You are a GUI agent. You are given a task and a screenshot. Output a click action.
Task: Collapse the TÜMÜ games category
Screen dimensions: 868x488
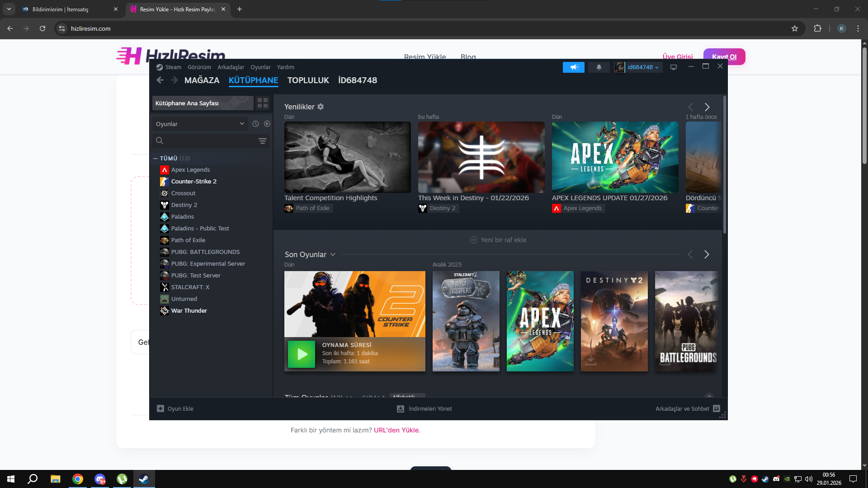pos(156,159)
